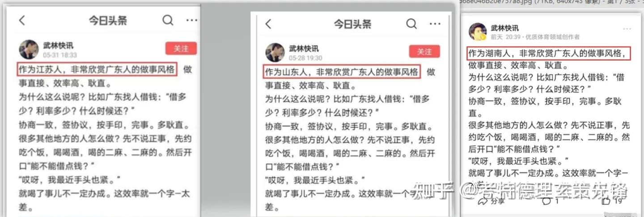Open 武林快讯 profile name above 优质体育领域创作者
Viewport: 644px width, 217px height.
click(504, 28)
